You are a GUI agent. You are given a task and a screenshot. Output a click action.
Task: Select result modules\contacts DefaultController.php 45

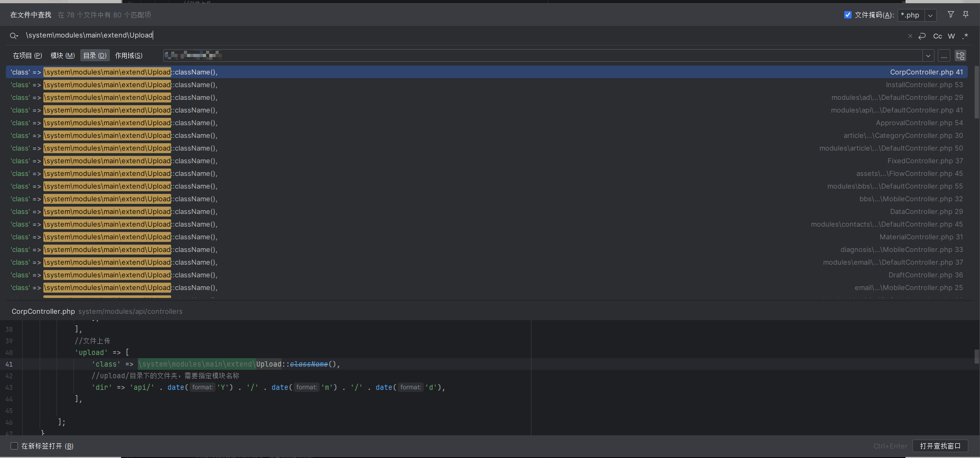(487, 224)
